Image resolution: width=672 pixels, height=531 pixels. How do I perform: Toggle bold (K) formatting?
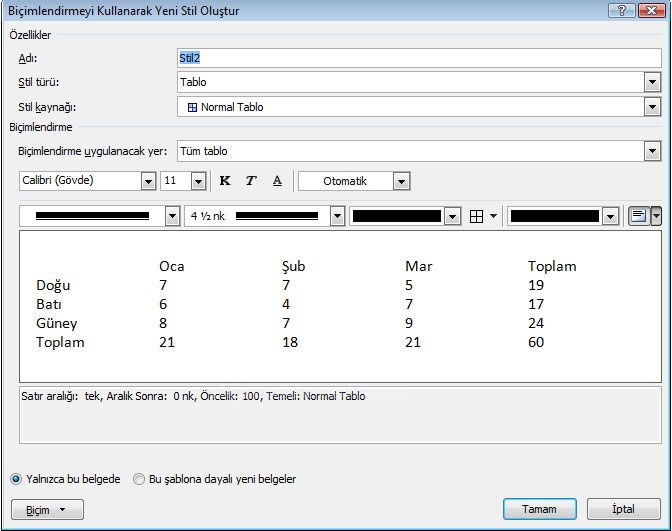coord(225,181)
